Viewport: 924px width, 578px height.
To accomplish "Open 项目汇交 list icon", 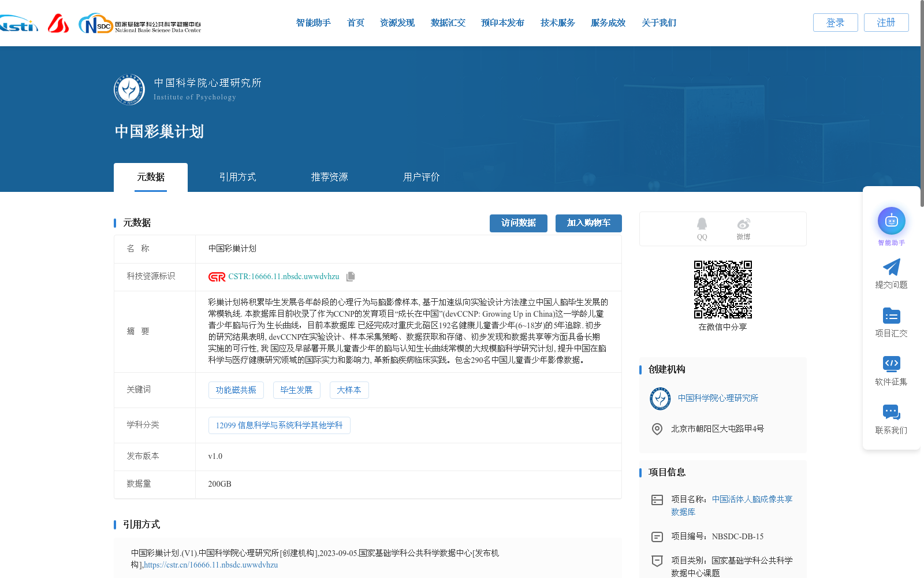I will point(892,316).
